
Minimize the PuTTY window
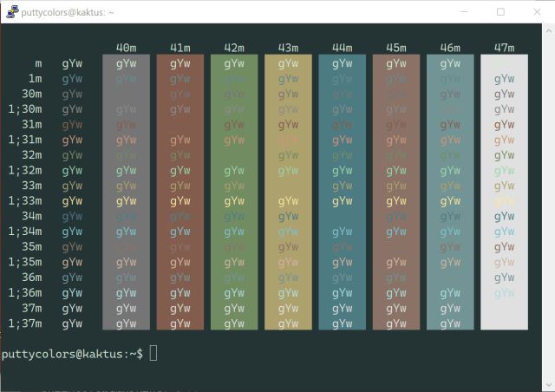pyautogui.click(x=460, y=12)
